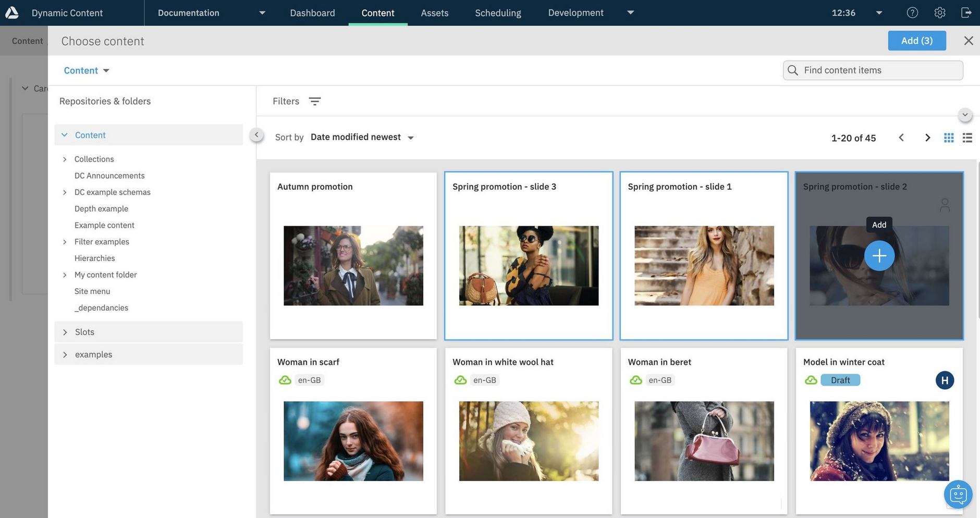Open the Scheduling tab
The height and width of the screenshot is (518, 980).
[498, 13]
